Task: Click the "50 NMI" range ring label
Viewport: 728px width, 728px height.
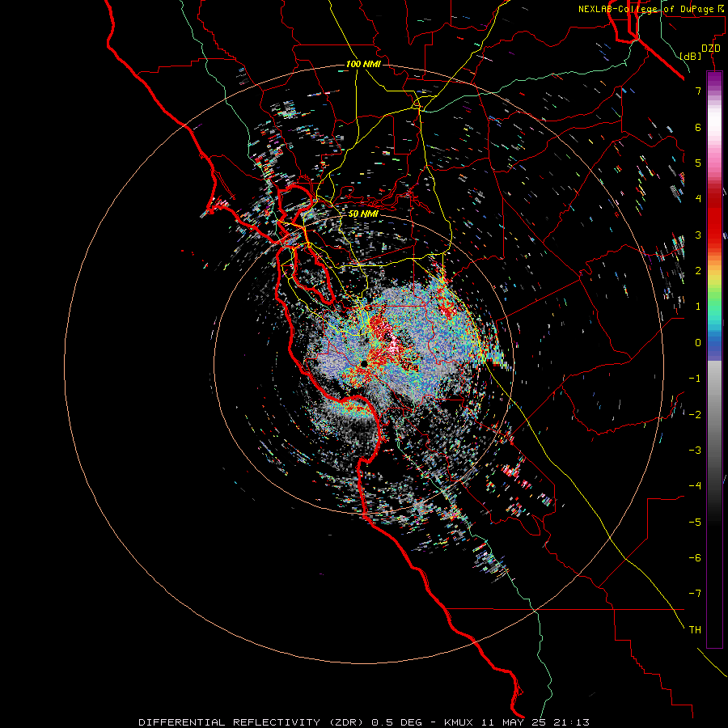Action: click(363, 214)
